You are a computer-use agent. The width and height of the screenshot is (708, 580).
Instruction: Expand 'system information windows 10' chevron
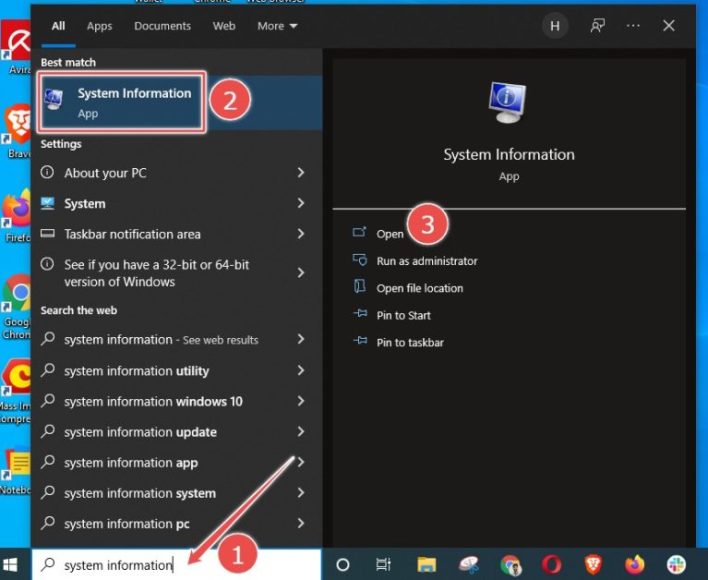(x=301, y=401)
